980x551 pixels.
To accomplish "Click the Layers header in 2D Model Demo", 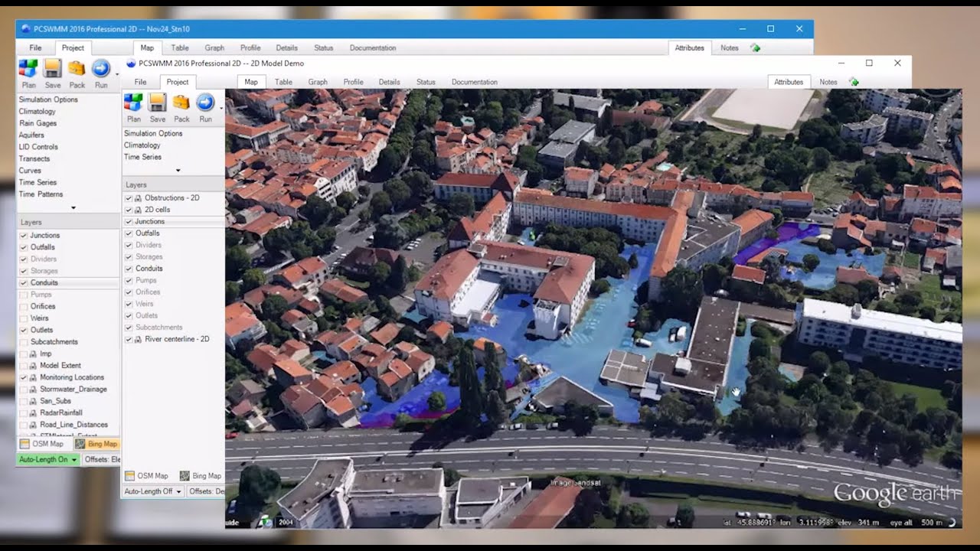I will (x=173, y=184).
